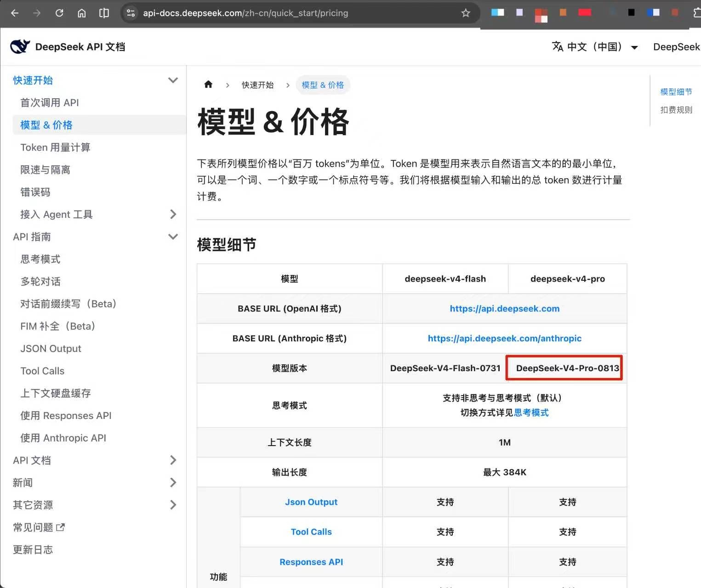The image size is (701, 588).
Task: Click the DeepSeek whale logo
Action: click(x=20, y=46)
